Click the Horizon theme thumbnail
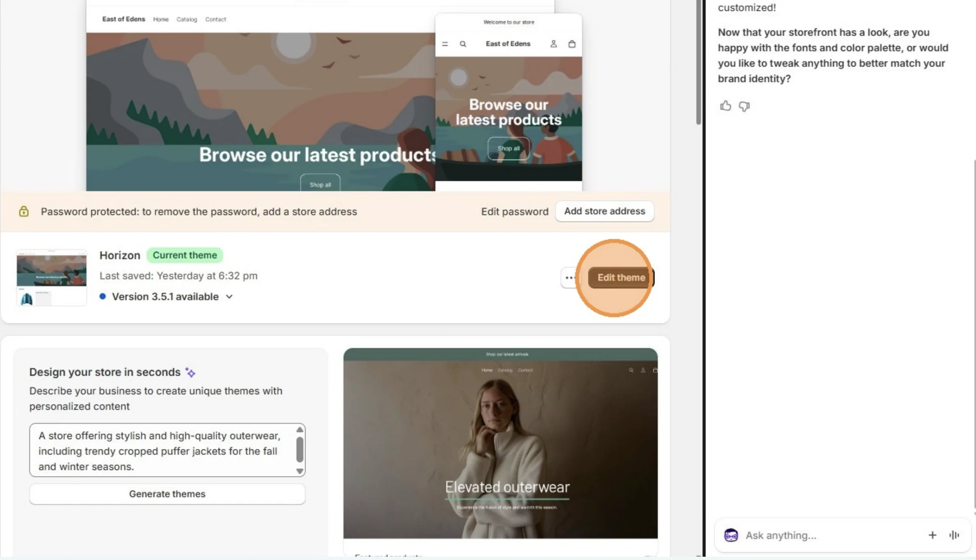Image resolution: width=976 pixels, height=560 pixels. [51, 278]
